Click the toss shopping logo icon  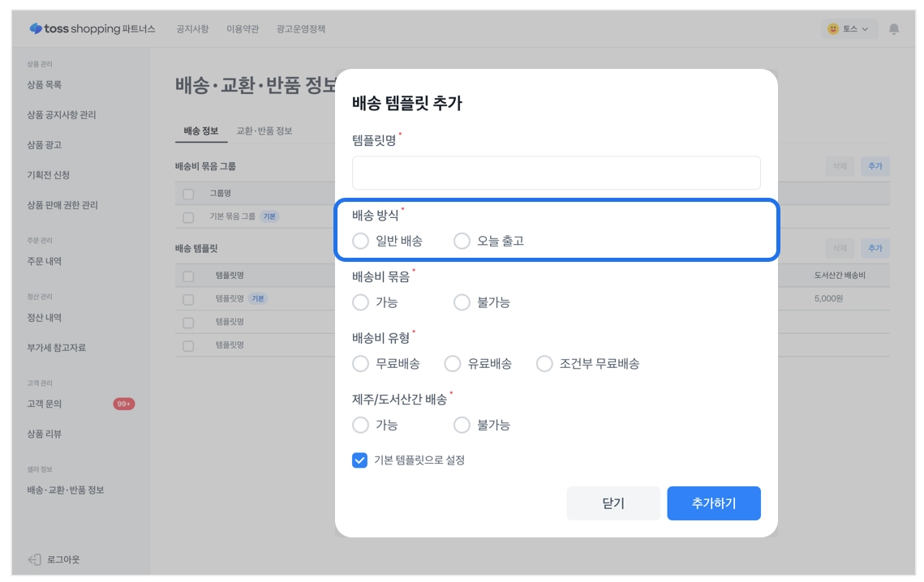[x=36, y=29]
